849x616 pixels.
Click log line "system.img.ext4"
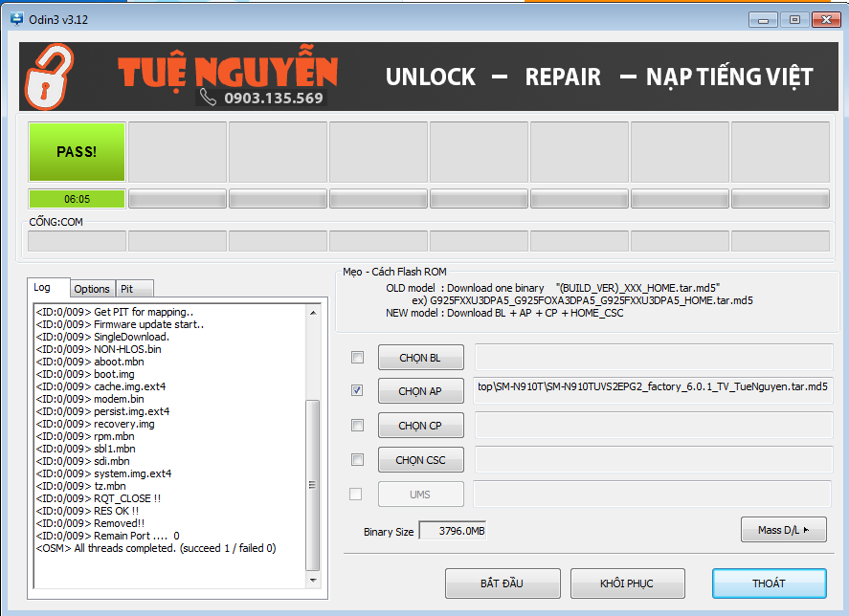coord(103,473)
